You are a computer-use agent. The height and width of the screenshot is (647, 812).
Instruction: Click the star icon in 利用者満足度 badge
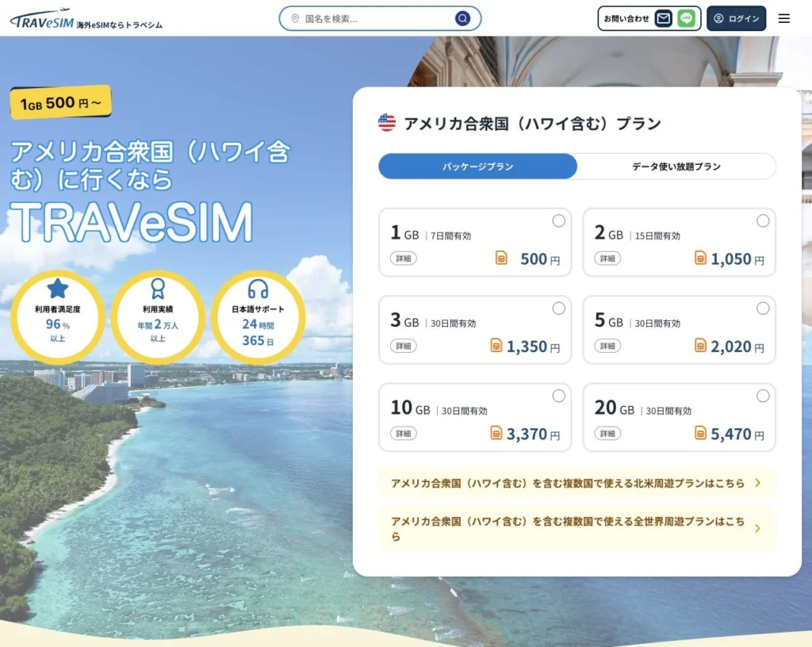[x=57, y=289]
